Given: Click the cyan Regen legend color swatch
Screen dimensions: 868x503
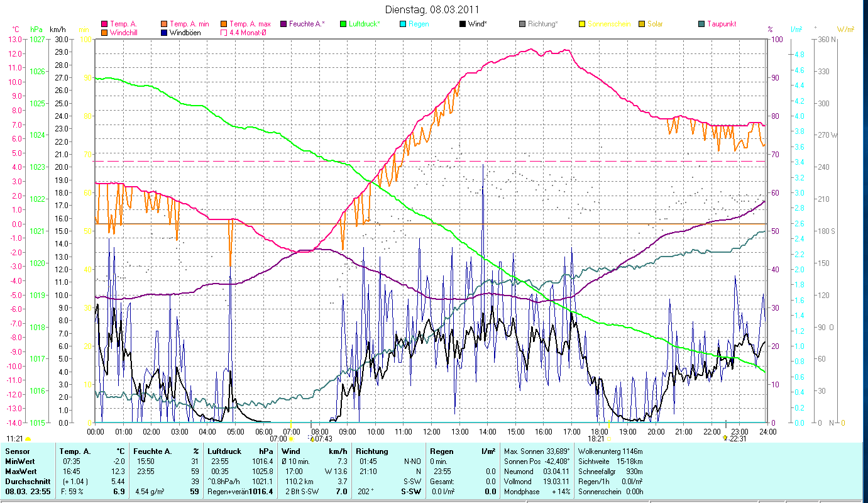Looking at the screenshot, I should pos(403,24).
